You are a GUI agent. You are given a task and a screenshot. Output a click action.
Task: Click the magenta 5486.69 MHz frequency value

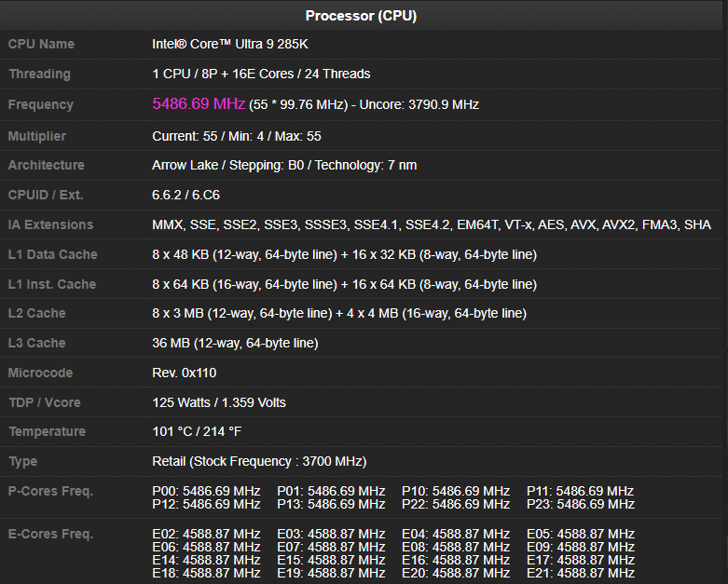pos(199,104)
